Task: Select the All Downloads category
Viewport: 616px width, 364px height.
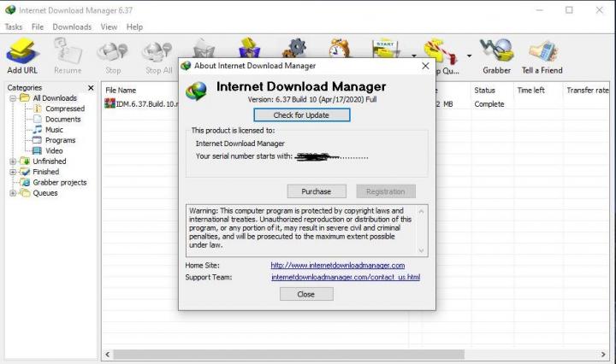Action: pos(55,98)
